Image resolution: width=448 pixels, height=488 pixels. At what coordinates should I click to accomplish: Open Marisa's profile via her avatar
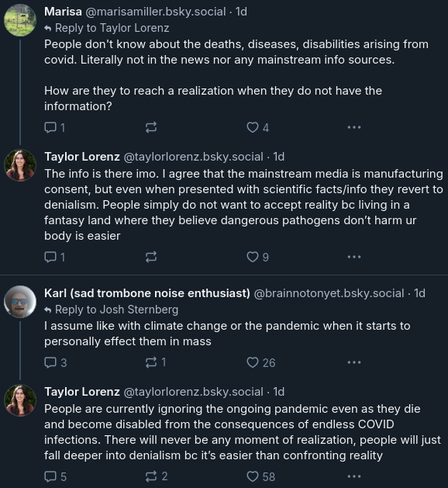pyautogui.click(x=20, y=20)
